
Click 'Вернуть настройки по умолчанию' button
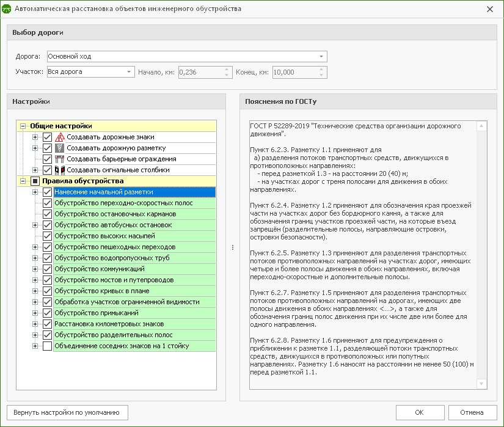[x=67, y=412]
